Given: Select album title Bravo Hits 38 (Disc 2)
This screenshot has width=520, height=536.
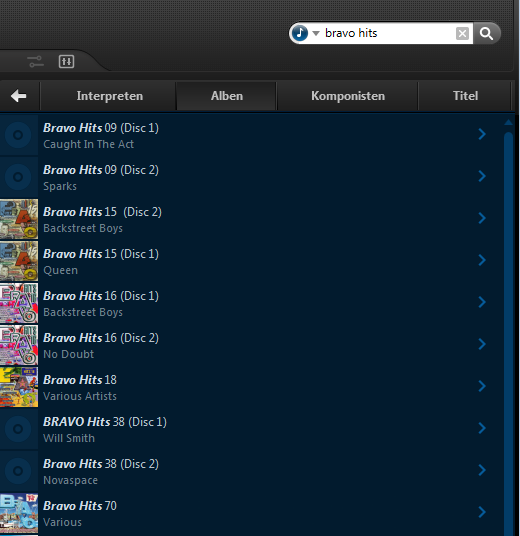Looking at the screenshot, I should 101,464.
